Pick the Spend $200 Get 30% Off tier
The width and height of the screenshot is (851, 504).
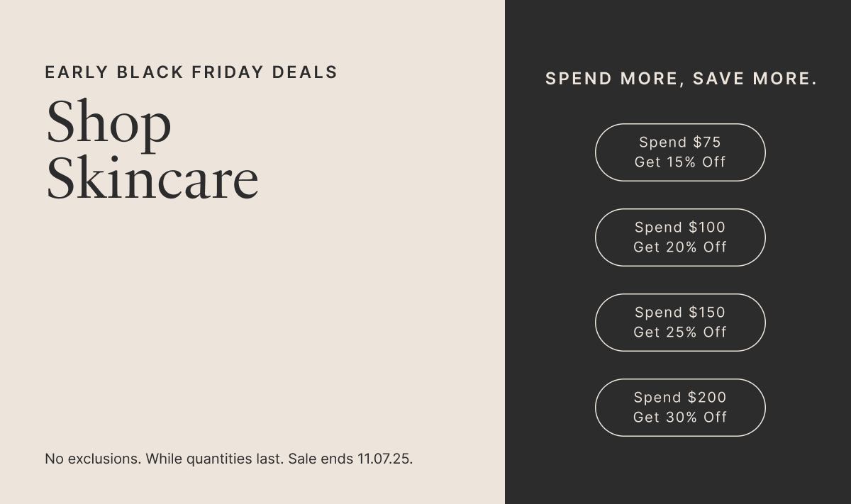680,408
